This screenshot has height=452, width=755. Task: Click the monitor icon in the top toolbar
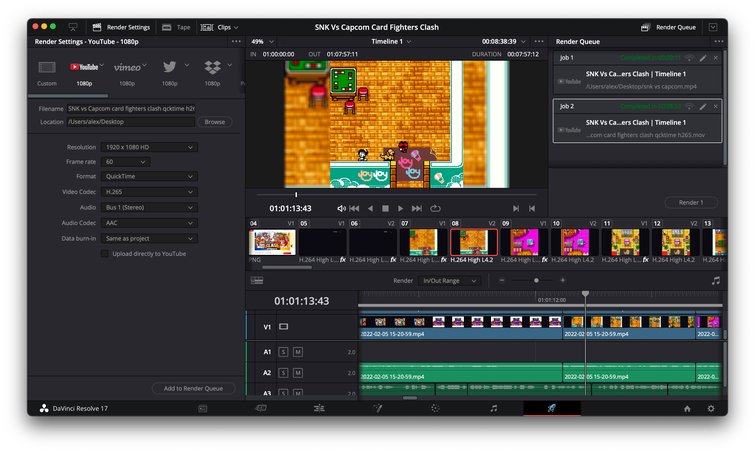(x=73, y=27)
